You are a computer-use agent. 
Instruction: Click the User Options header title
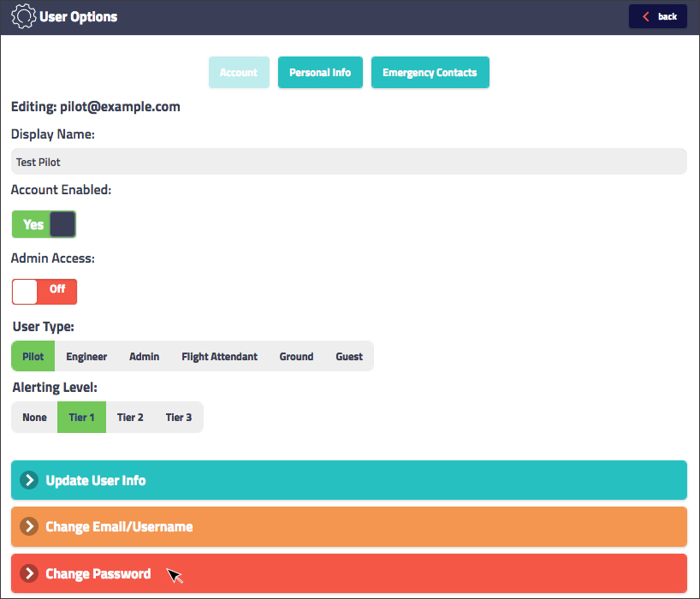tap(78, 16)
